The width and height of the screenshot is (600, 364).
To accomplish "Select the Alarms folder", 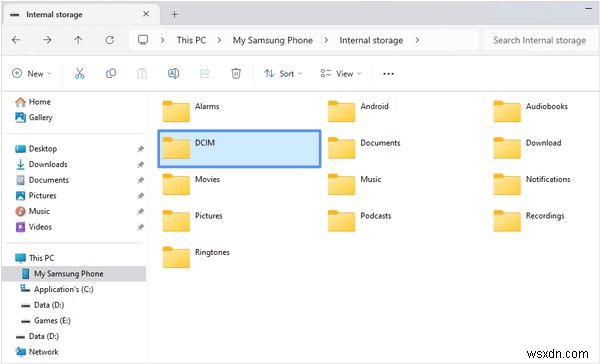I will coord(191,111).
